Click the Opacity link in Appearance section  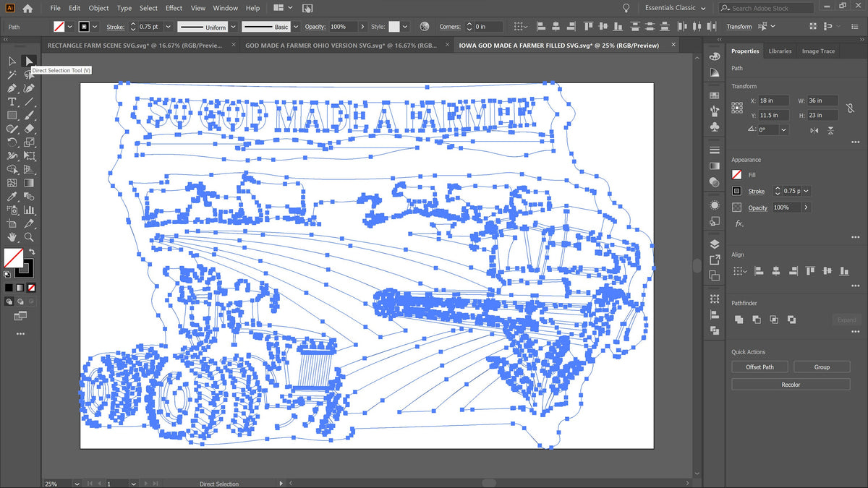coord(758,207)
